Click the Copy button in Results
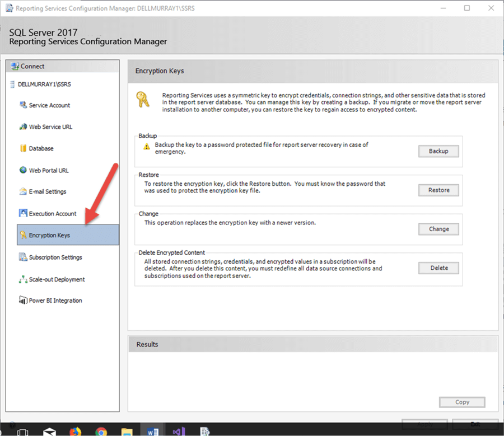Viewport: 504px width, 436px height. click(x=462, y=402)
